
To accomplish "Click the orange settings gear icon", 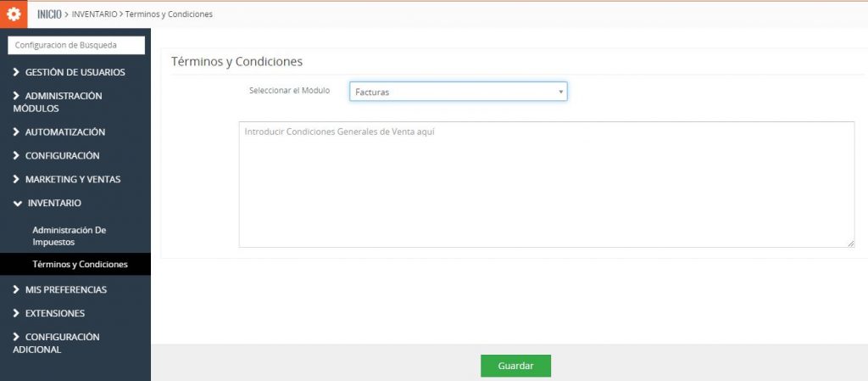I will (14, 14).
